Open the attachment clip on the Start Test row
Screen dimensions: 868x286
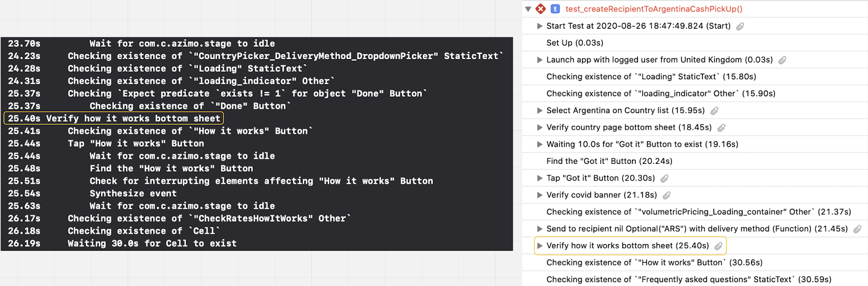pyautogui.click(x=740, y=26)
